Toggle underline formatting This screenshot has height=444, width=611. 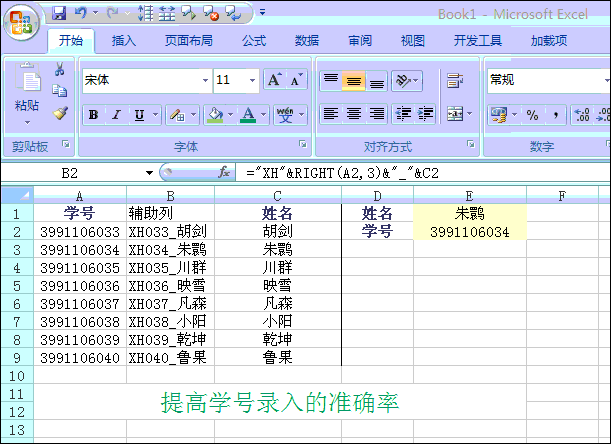point(140,115)
